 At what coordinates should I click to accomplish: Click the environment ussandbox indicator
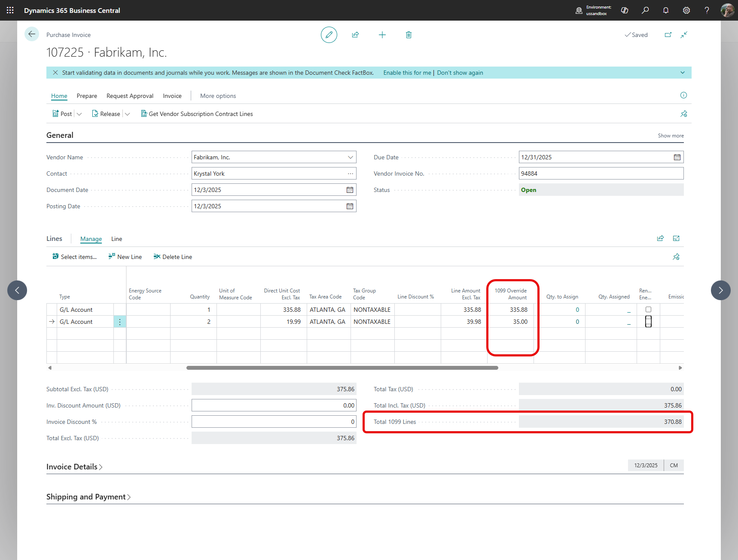[x=593, y=10]
